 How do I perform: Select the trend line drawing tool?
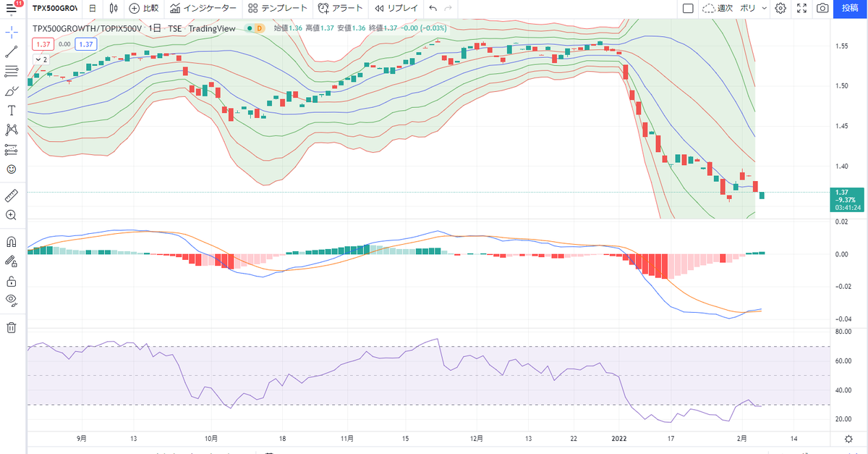click(11, 52)
